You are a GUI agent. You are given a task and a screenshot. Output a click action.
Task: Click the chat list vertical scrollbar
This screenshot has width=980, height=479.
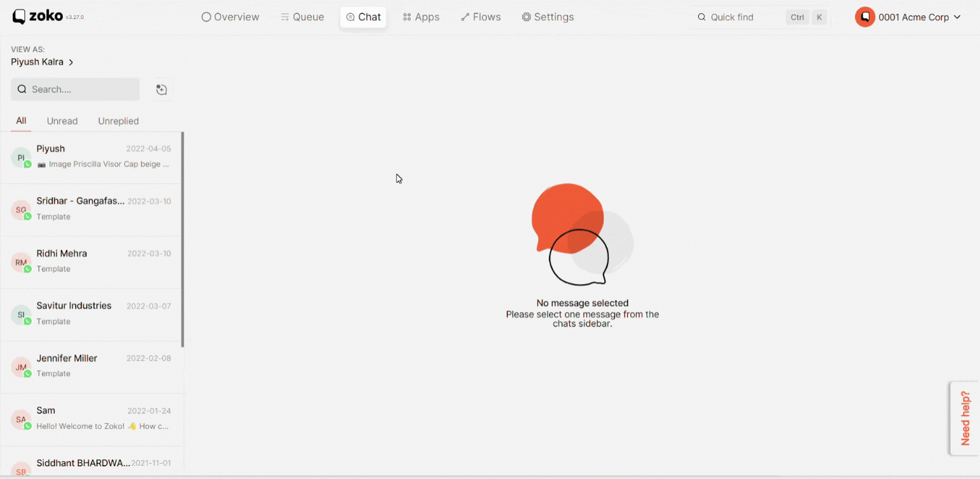tap(183, 239)
